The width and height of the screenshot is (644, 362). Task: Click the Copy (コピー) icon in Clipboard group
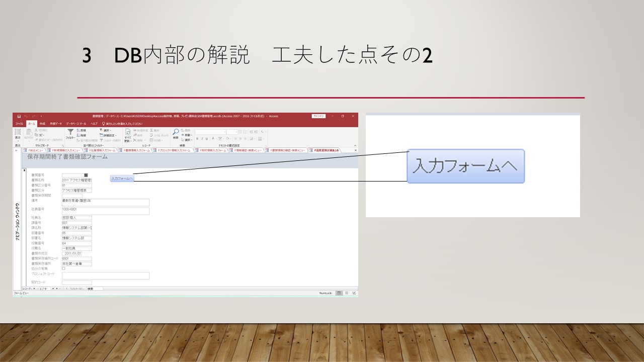point(37,135)
